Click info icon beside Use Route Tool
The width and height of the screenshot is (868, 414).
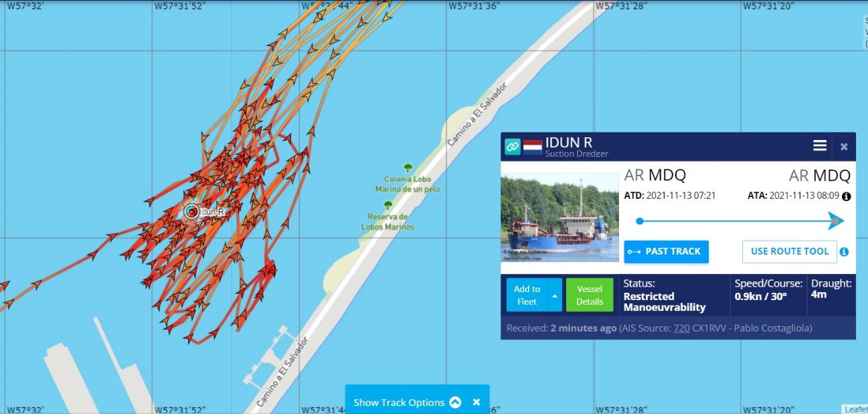click(844, 252)
